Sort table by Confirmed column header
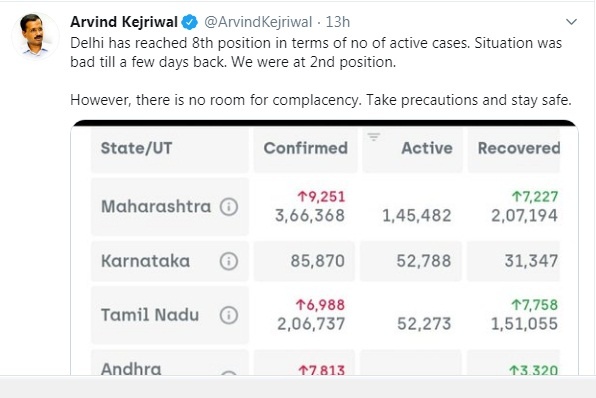The width and height of the screenshot is (596, 398). tap(306, 149)
